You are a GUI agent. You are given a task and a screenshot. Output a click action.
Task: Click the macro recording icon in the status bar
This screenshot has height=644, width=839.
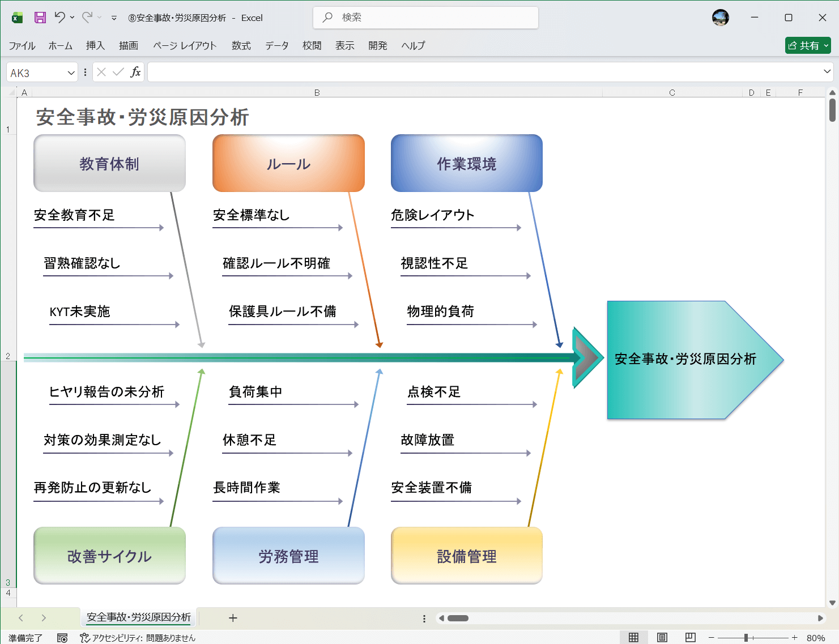pyautogui.click(x=63, y=637)
